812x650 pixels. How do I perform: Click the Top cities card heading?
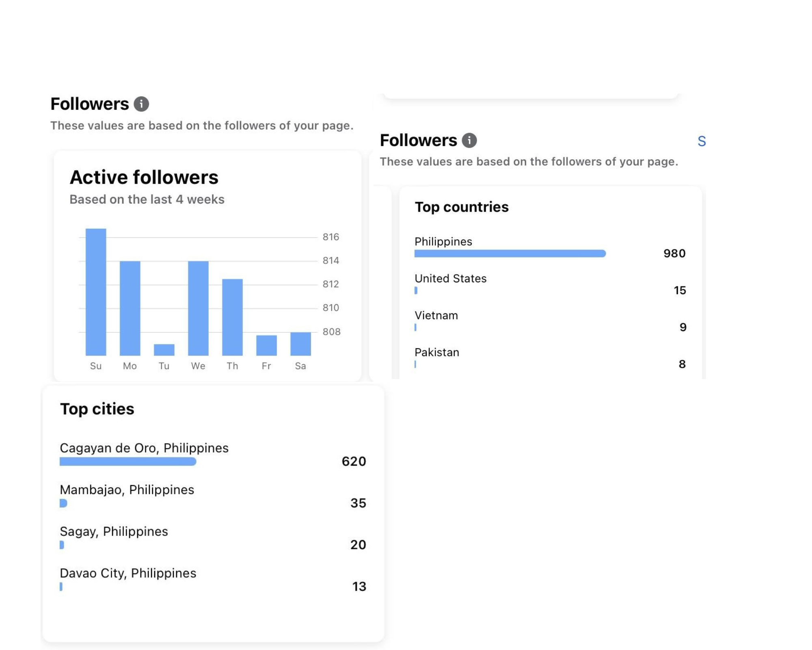pos(97,409)
